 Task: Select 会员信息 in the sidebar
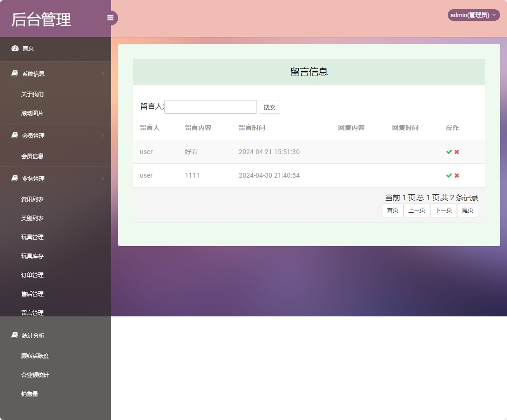click(32, 156)
